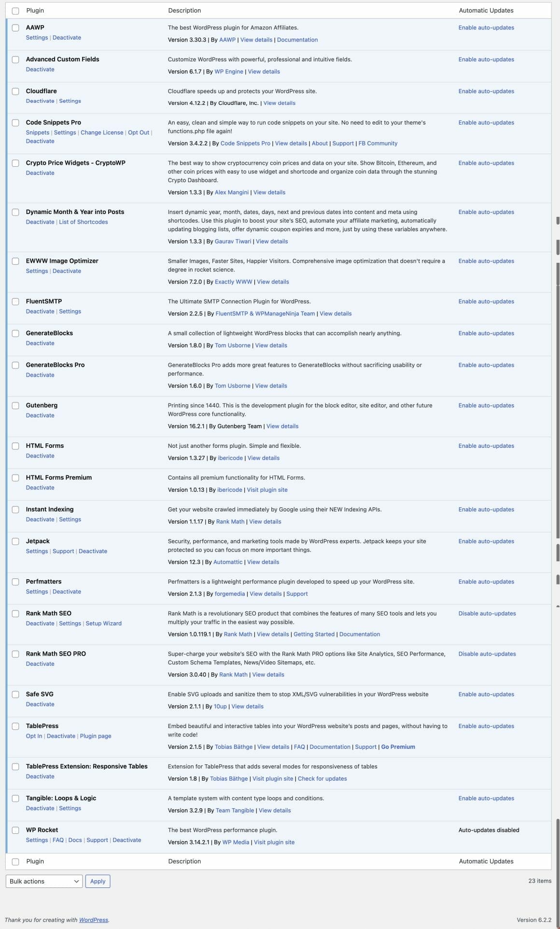Disable auto-updates for Rank Math SEO PRO
560x929 pixels.
[x=487, y=654]
